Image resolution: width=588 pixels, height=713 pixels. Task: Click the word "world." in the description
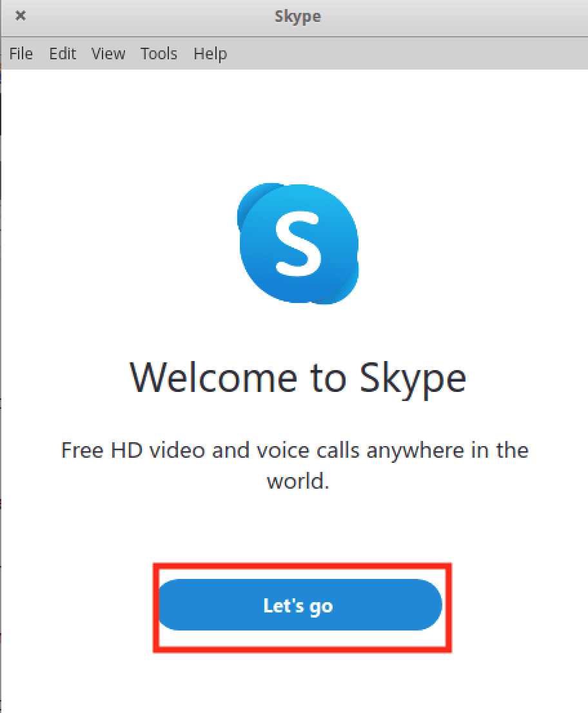[298, 482]
